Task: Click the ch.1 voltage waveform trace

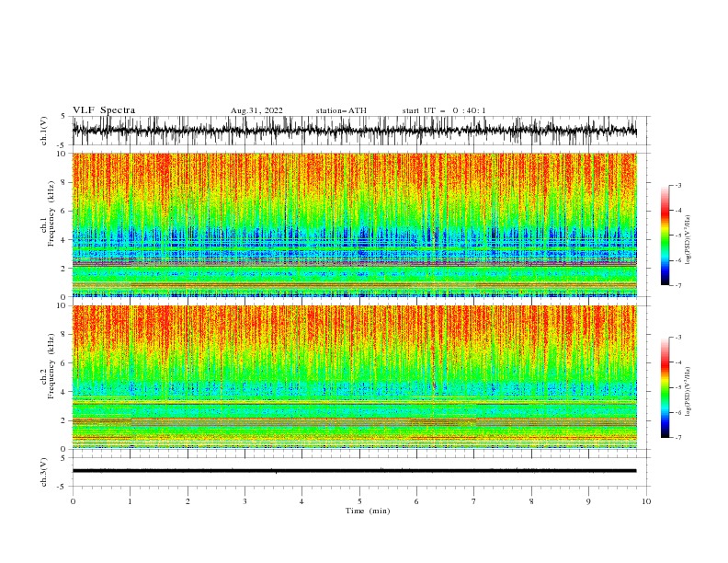Action: pyautogui.click(x=354, y=131)
